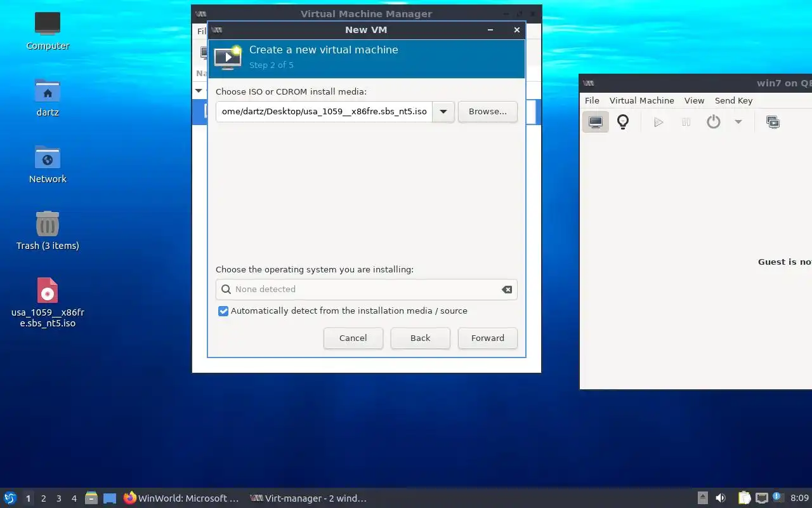
Task: Open clipboard manager tray icon
Action: click(744, 498)
